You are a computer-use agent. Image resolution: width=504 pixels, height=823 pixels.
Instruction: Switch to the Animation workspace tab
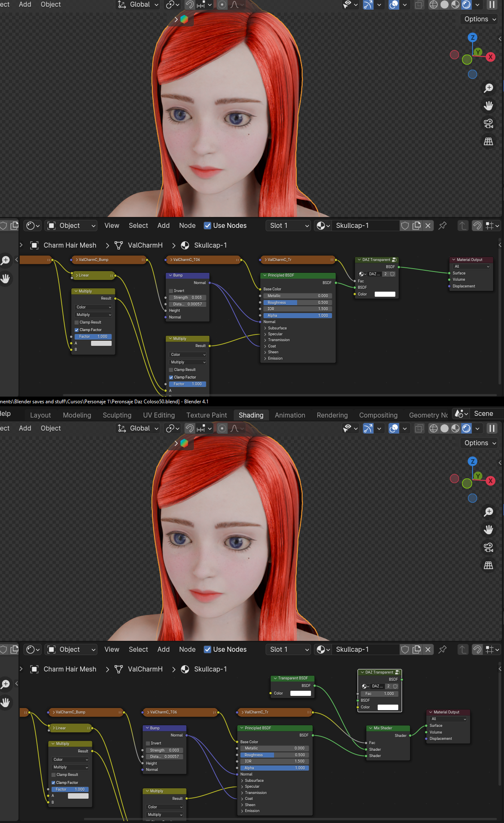point(290,415)
